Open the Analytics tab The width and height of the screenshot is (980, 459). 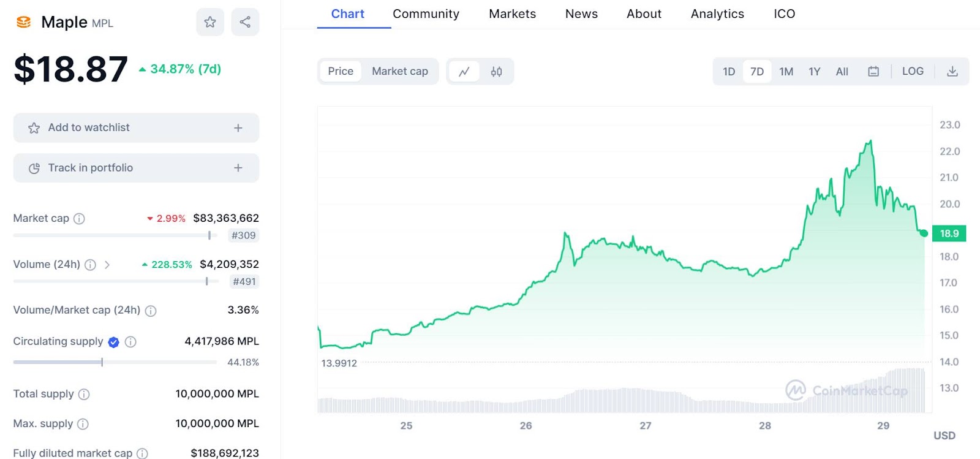pyautogui.click(x=717, y=13)
